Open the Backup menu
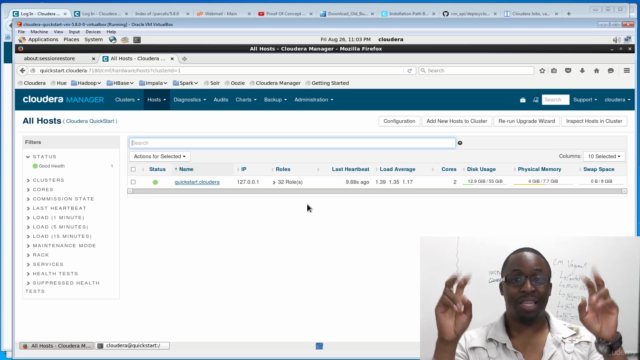Viewport: 640px width, 360px height. (275, 100)
